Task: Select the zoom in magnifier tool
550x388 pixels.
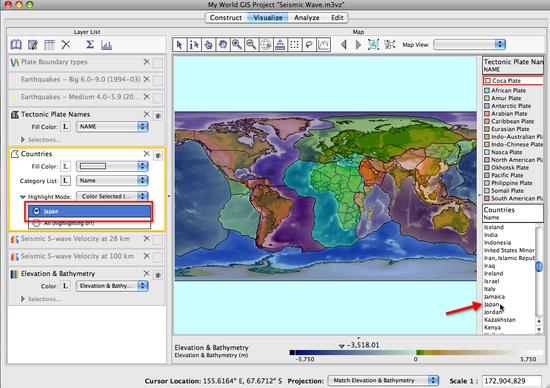Action: click(237, 45)
